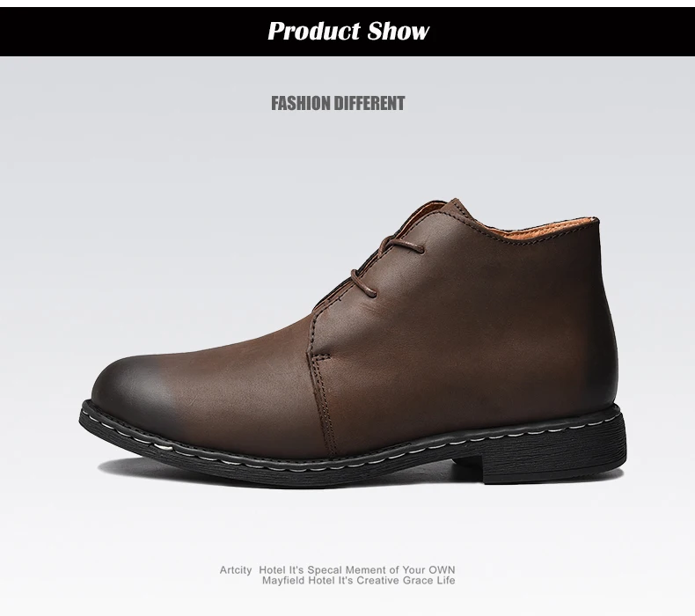Select the tan inner lining at collar
The width and height of the screenshot is (695, 616).
click(x=532, y=227)
